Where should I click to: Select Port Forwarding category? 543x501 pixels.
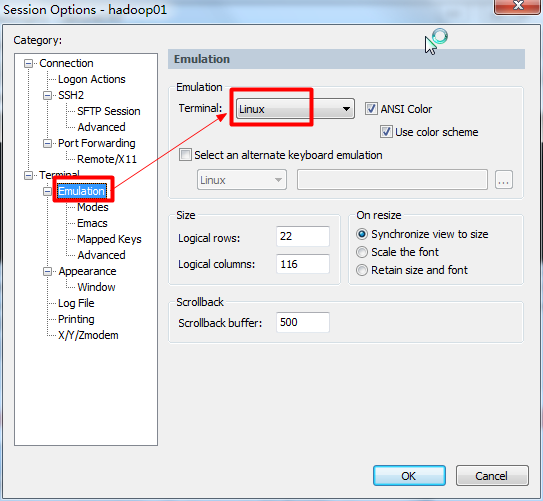97,143
